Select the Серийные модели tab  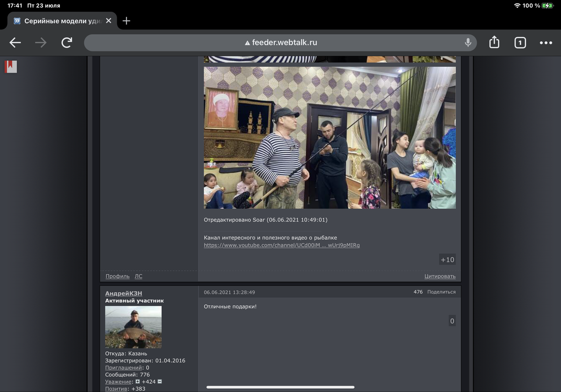[x=62, y=21]
